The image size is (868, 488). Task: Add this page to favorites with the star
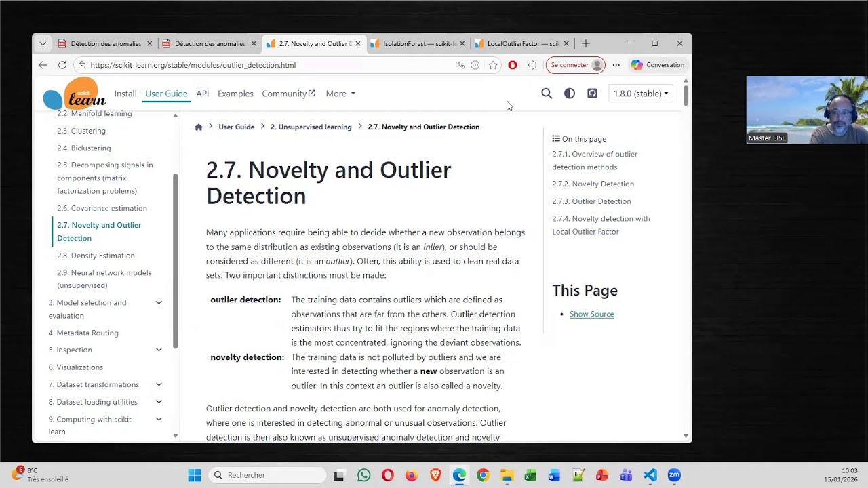pyautogui.click(x=493, y=65)
